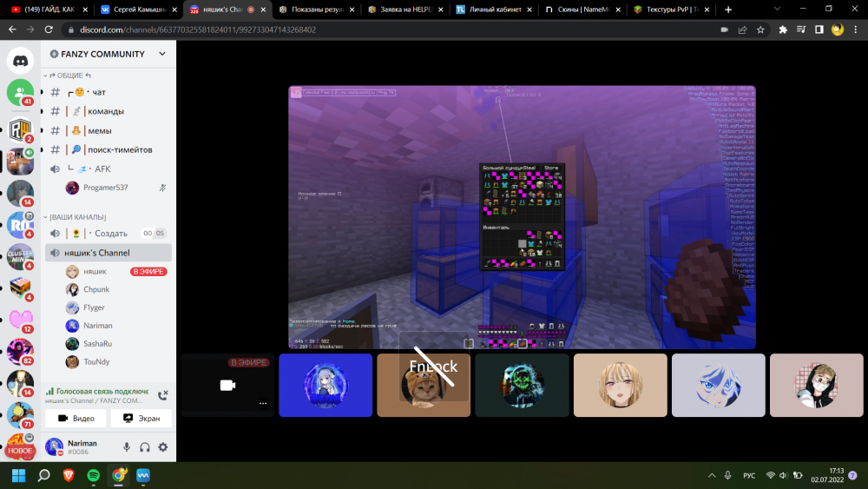
Task: Open the camera permission icon in address bar
Action: click(724, 30)
